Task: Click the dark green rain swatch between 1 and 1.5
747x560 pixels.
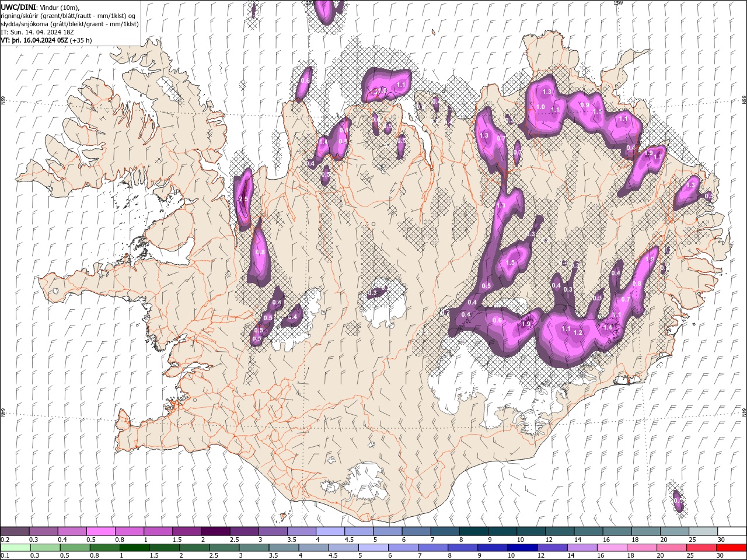Action: point(135,548)
